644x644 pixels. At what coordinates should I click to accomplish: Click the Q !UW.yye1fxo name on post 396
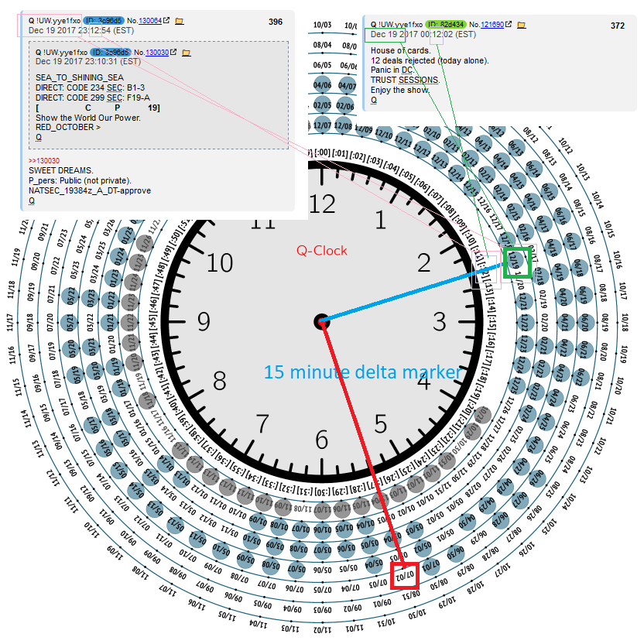[54, 21]
